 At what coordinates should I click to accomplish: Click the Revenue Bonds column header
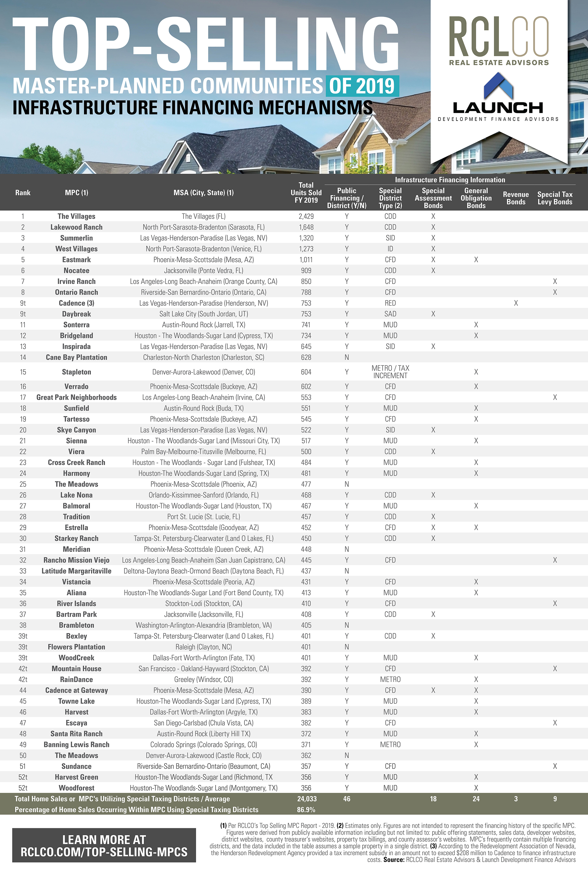click(x=516, y=198)
